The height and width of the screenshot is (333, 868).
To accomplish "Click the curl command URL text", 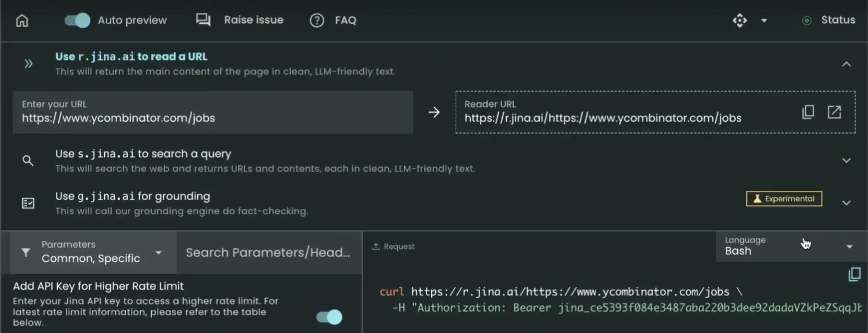I will pos(570,292).
